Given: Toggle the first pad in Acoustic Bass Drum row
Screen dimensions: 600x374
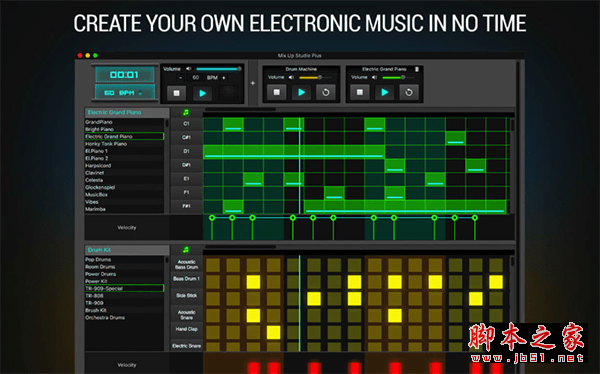Looking at the screenshot, I should click(x=213, y=265).
